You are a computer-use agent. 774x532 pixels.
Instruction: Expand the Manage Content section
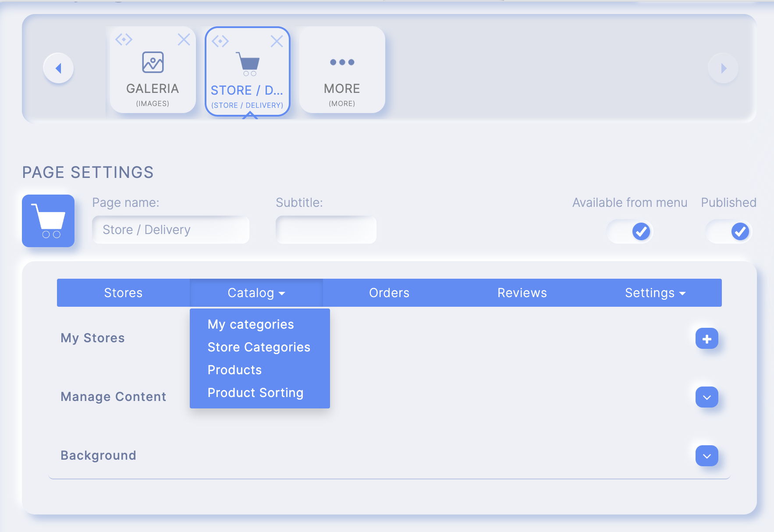(x=707, y=397)
